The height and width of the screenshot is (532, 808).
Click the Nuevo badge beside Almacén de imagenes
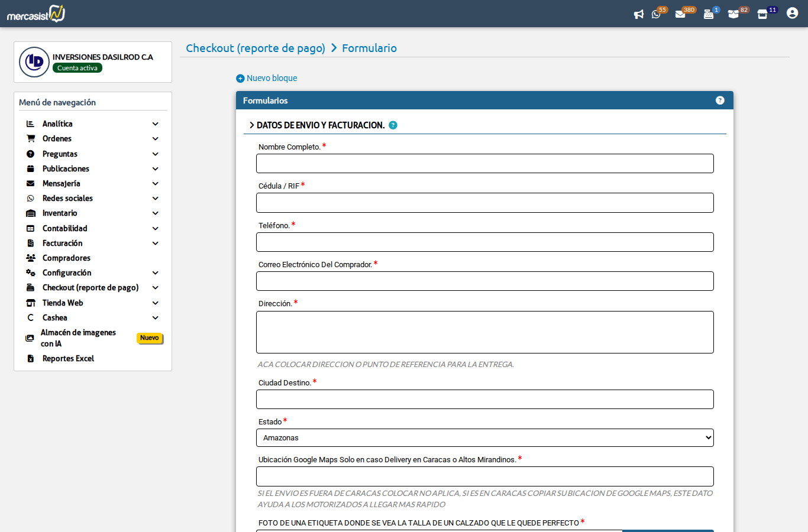[150, 338]
